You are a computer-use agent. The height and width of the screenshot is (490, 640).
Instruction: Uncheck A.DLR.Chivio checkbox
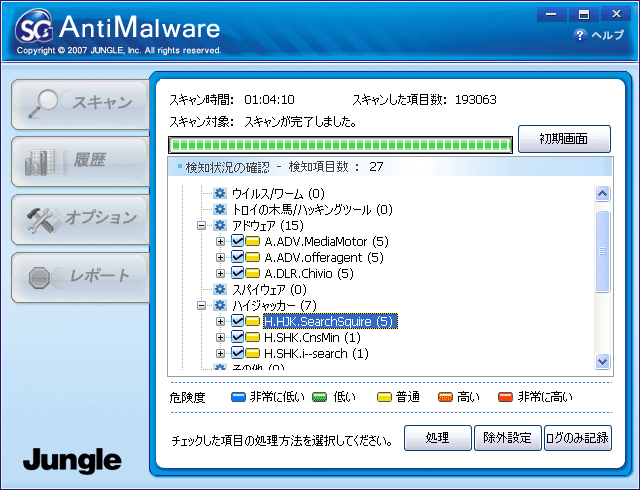click(238, 272)
